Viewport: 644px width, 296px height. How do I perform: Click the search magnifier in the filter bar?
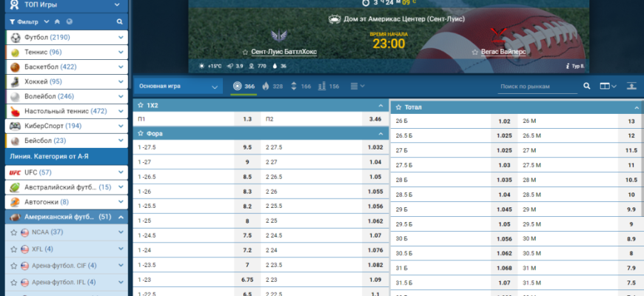coord(119,21)
